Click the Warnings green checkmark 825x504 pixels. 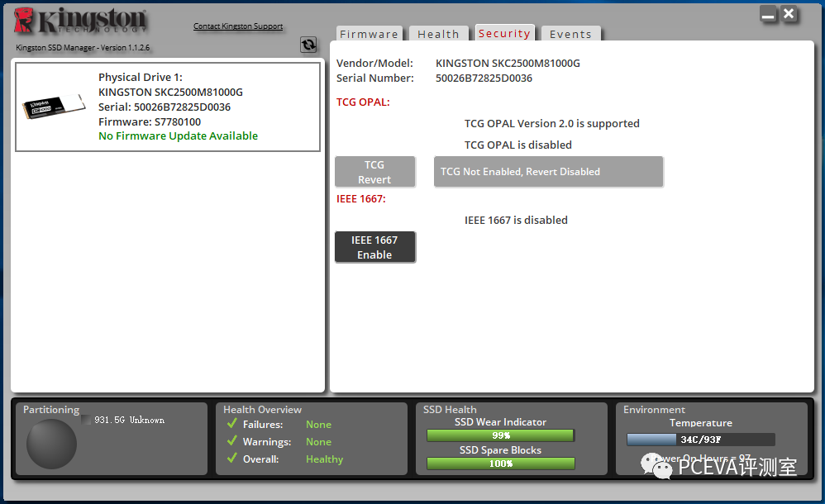tap(232, 441)
